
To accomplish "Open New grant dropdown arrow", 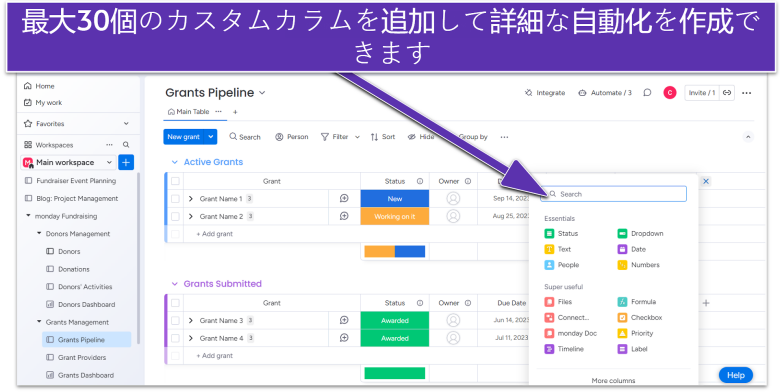I will point(211,137).
